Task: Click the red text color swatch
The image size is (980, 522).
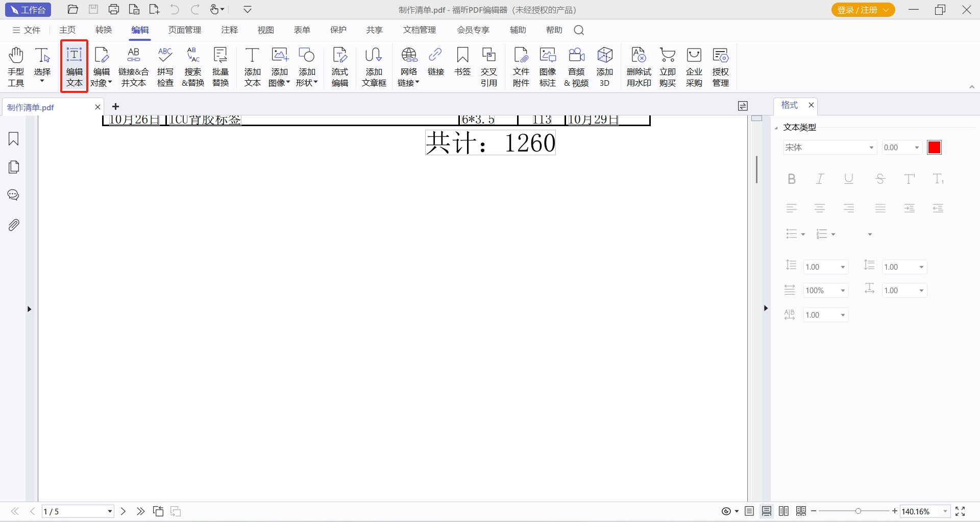Action: click(934, 148)
